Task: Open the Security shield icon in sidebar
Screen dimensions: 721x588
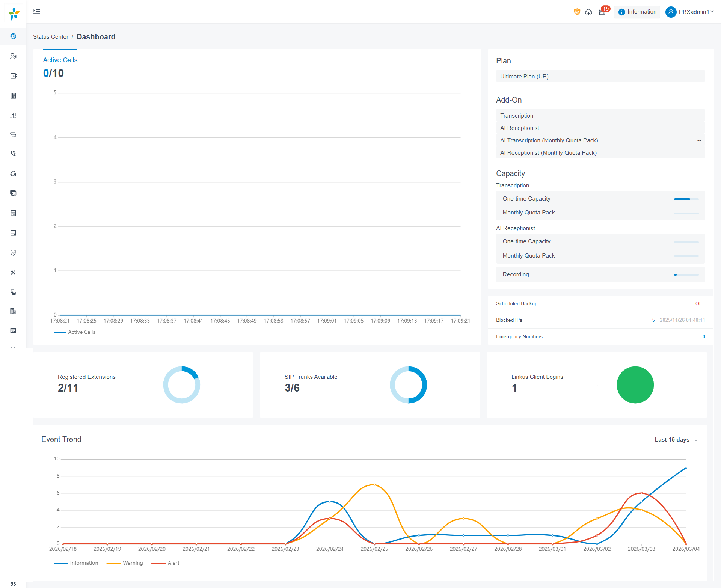Action: click(13, 253)
